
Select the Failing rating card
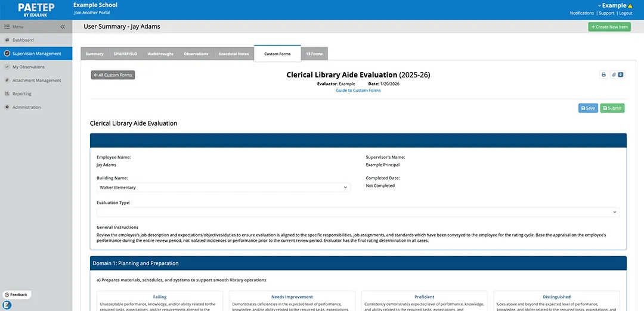point(160,301)
